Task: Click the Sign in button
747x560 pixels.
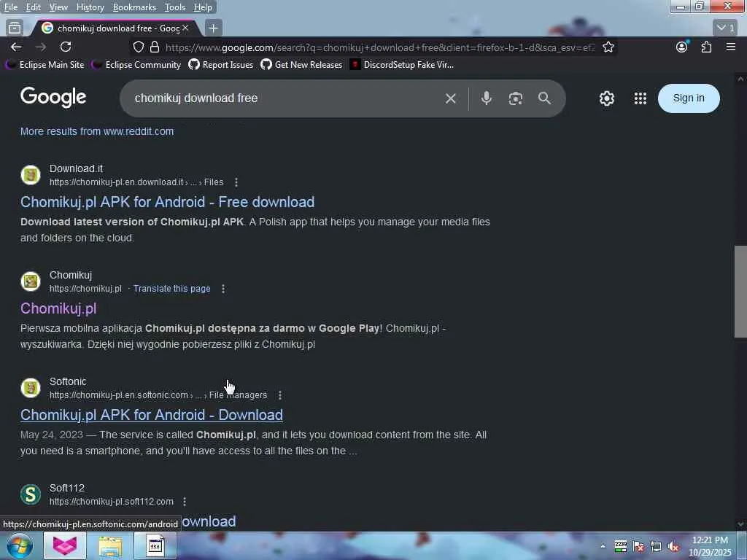Action: point(689,98)
